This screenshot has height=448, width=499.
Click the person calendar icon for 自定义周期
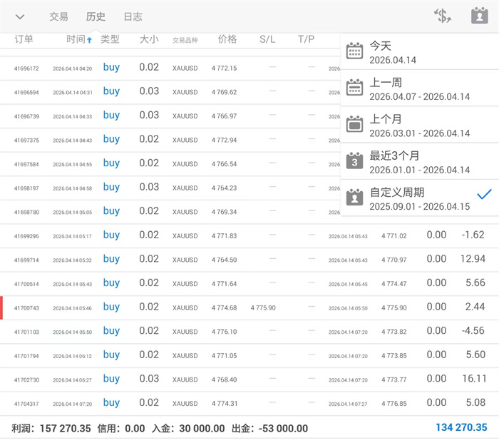(x=354, y=198)
